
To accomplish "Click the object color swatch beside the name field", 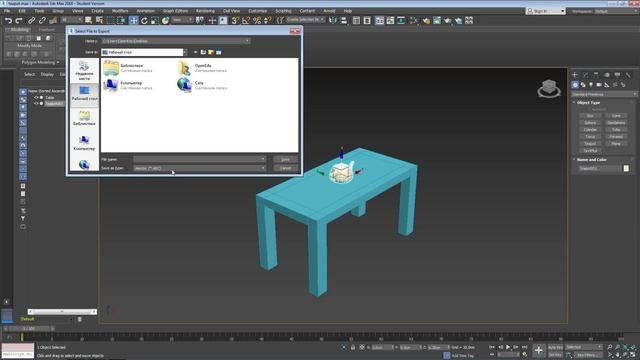I will [626, 168].
